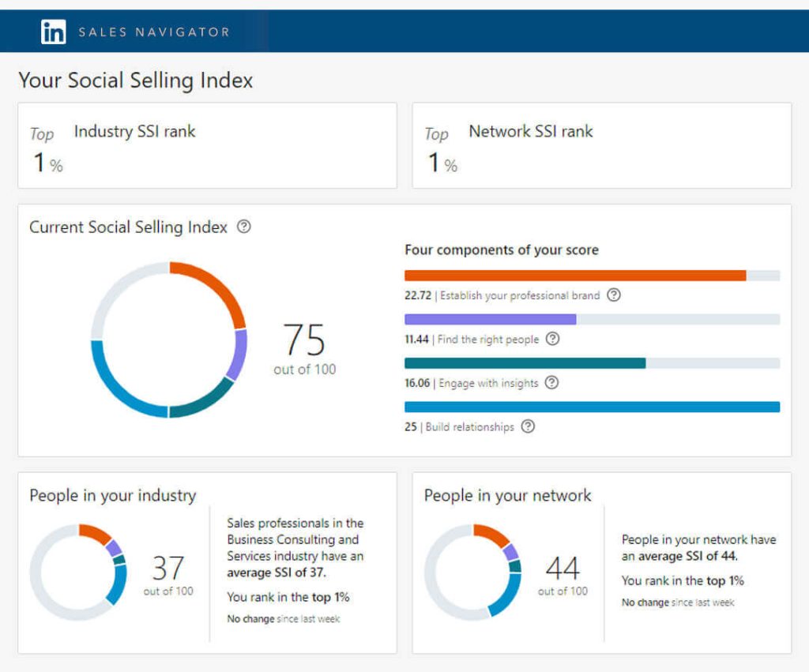Select the teal Engage with insights bar
809x672 pixels.
pos(525,363)
